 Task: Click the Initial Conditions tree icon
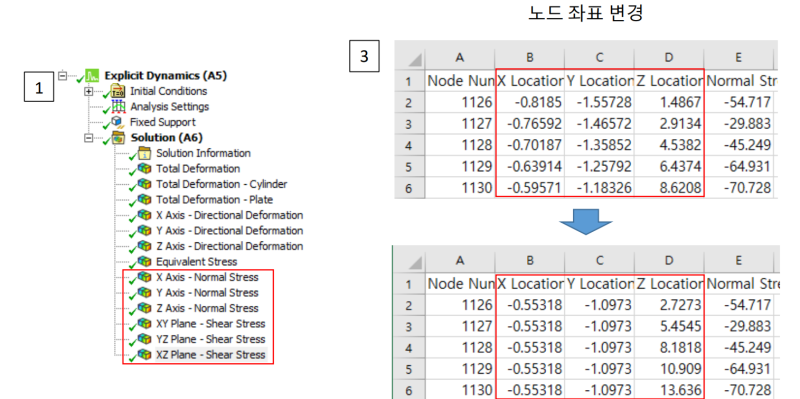pos(118,92)
